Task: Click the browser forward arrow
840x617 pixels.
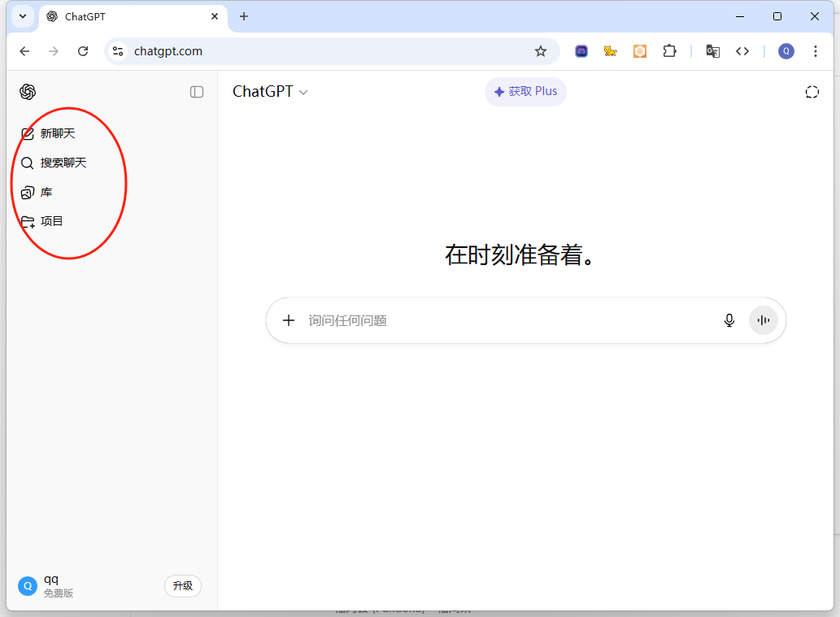Action: click(54, 51)
